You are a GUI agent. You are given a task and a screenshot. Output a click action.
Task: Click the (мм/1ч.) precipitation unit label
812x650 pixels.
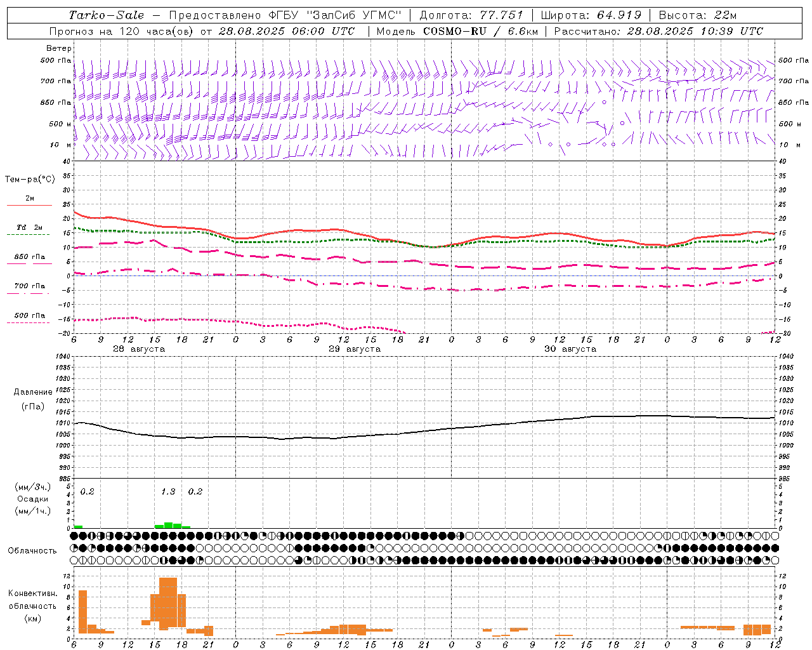click(x=33, y=511)
